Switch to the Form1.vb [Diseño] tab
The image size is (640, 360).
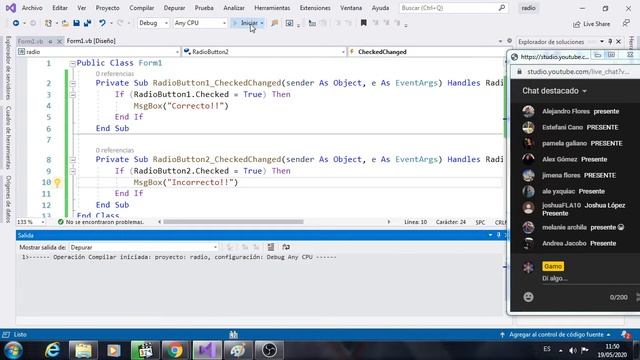(x=91, y=41)
